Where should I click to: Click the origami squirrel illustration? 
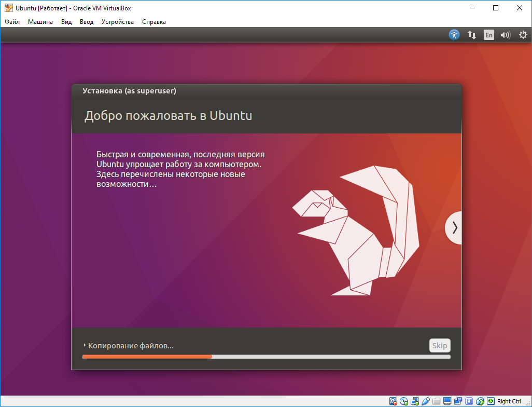356,230
